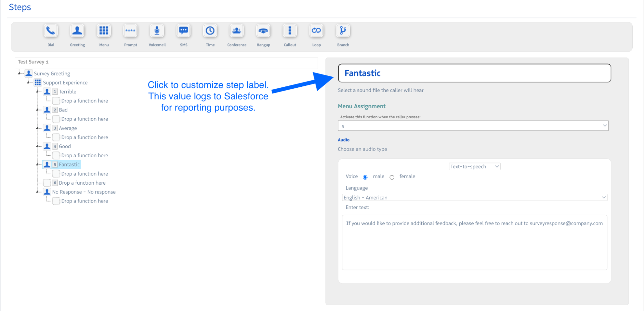Select the Greeting step icon
The width and height of the screenshot is (644, 311).
point(77,31)
